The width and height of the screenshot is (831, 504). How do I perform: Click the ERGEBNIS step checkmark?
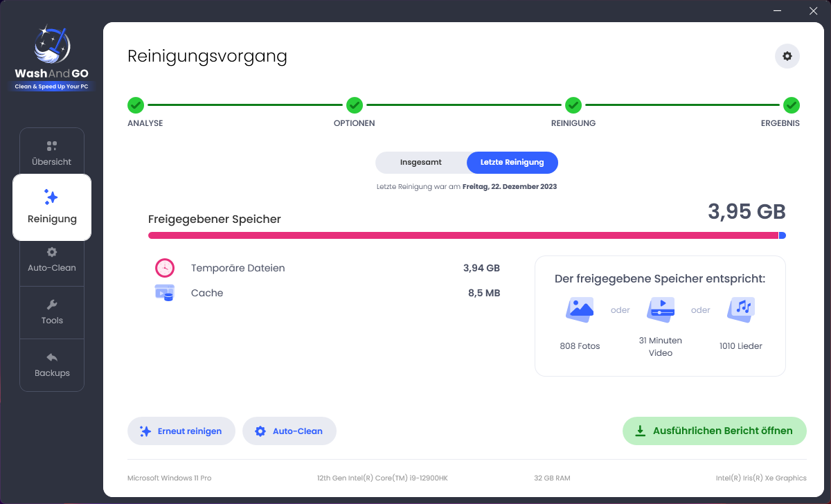click(x=792, y=105)
